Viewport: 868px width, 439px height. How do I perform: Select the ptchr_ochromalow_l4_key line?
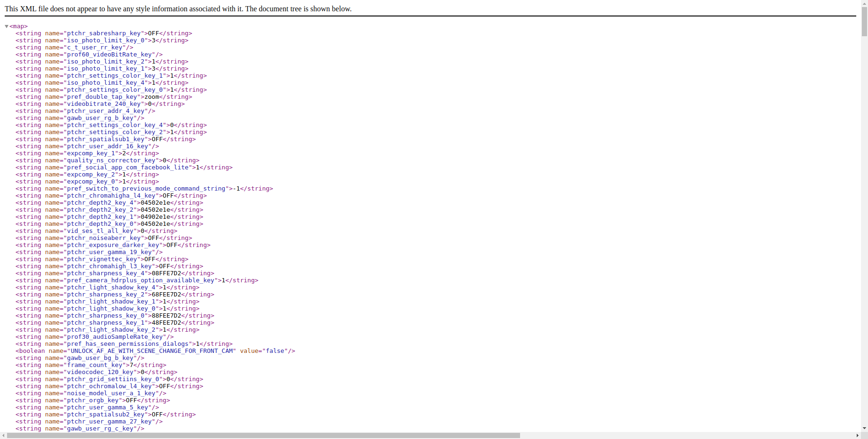click(110, 386)
